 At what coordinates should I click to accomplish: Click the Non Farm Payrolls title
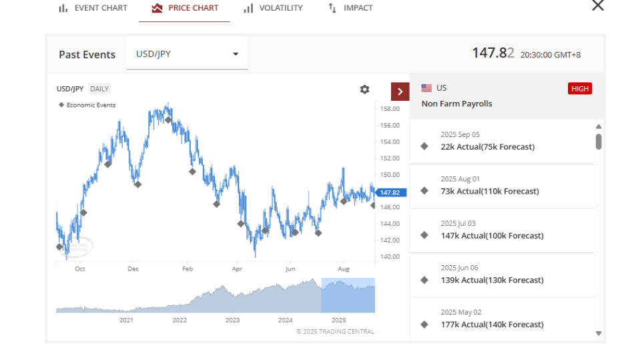456,104
